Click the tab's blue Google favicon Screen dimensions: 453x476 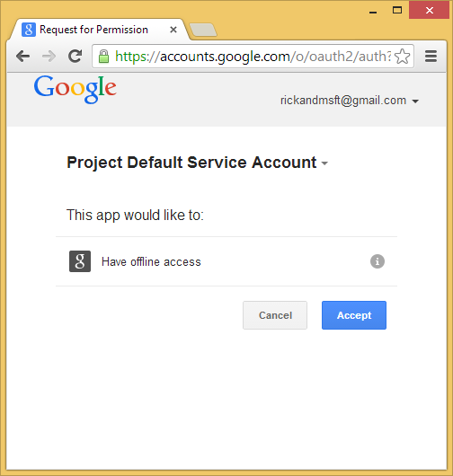29,30
